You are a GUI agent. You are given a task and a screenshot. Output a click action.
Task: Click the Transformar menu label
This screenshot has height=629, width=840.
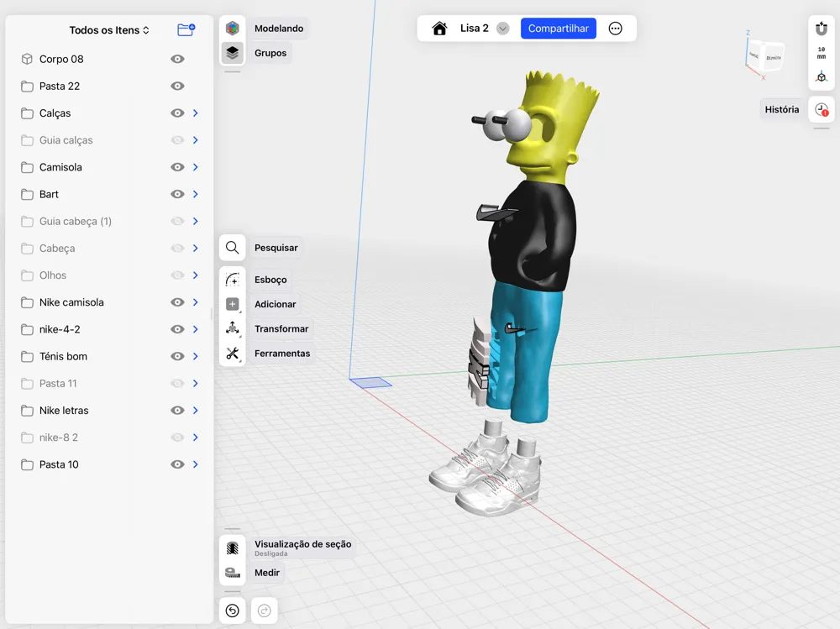pos(281,328)
